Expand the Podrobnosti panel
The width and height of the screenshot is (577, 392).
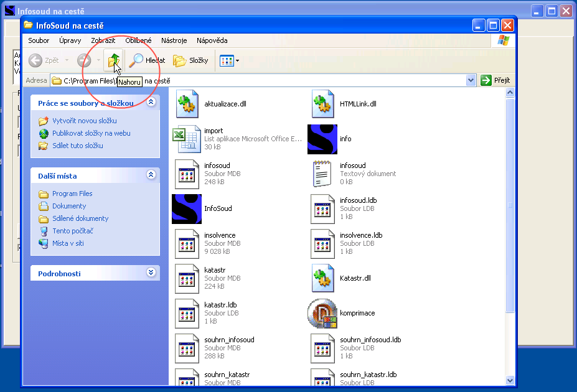pyautogui.click(x=151, y=272)
